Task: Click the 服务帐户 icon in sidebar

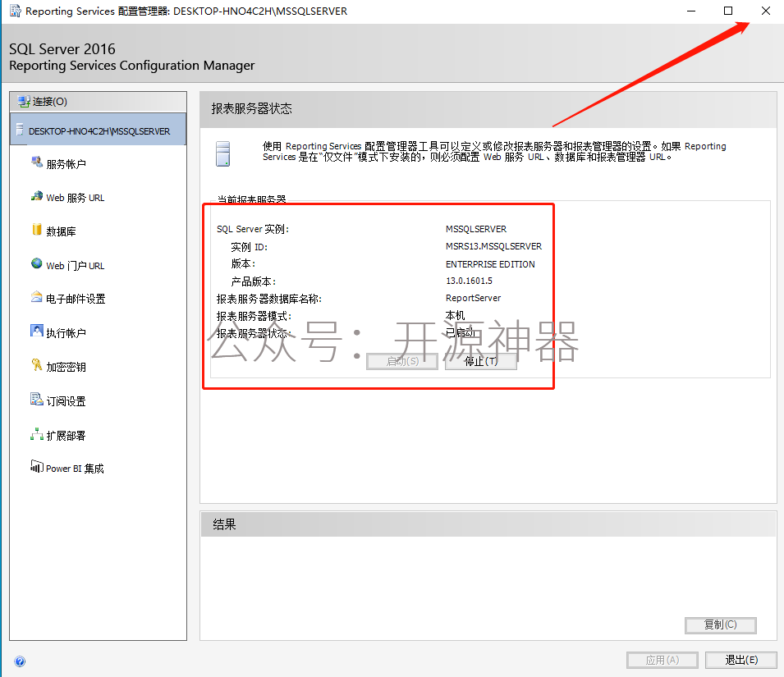Action: (x=36, y=162)
